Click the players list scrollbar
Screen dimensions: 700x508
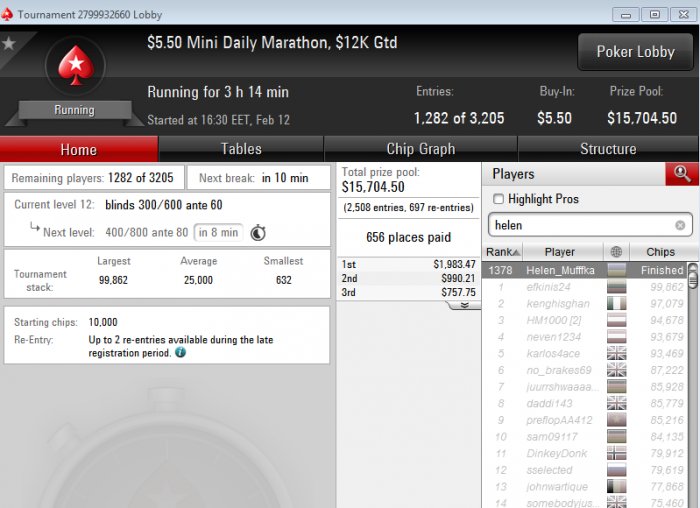click(693, 384)
